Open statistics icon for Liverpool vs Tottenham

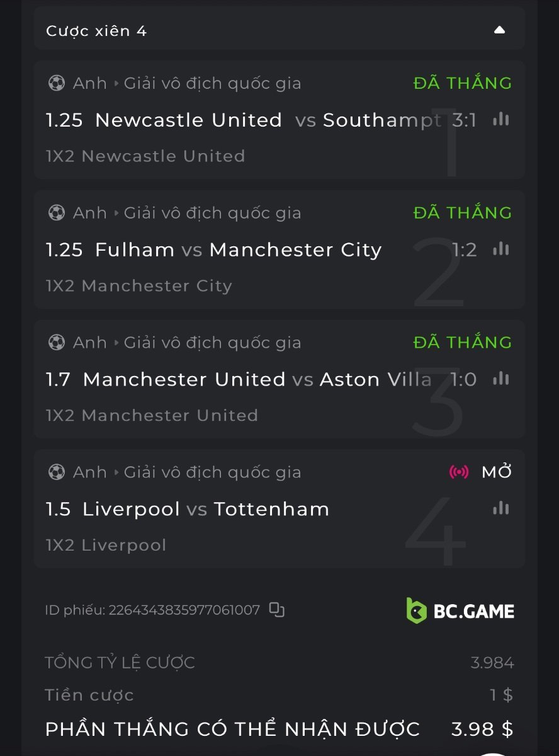coord(501,508)
